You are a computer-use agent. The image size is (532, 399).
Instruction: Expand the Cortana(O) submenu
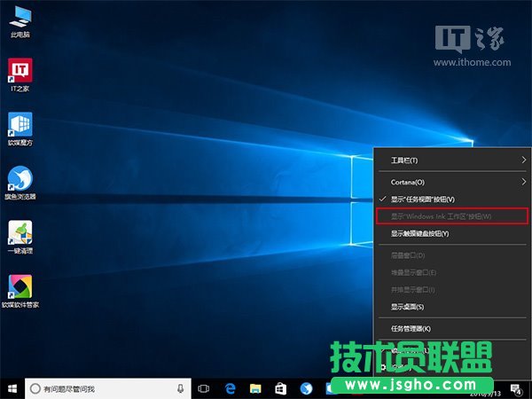pos(452,182)
